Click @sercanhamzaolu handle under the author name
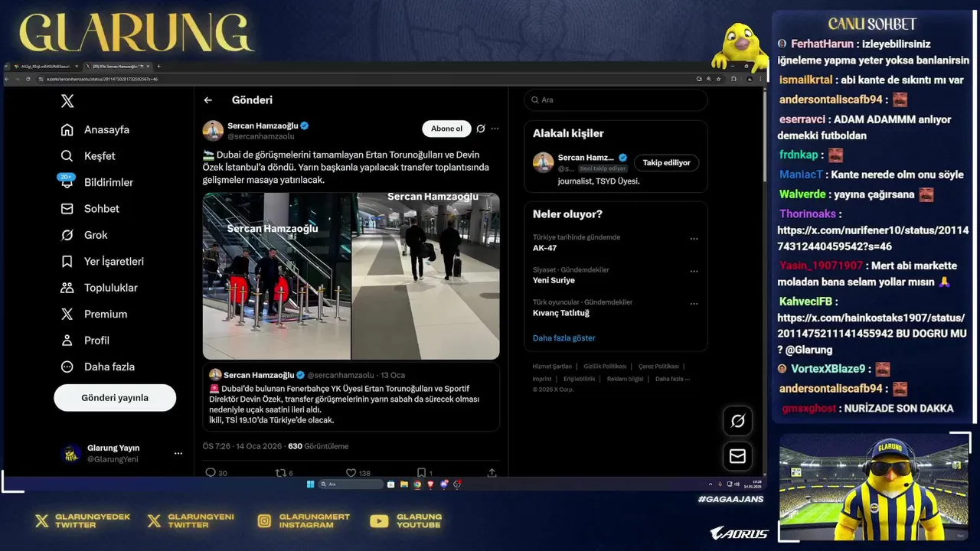The width and height of the screenshot is (980, 551). tap(261, 136)
